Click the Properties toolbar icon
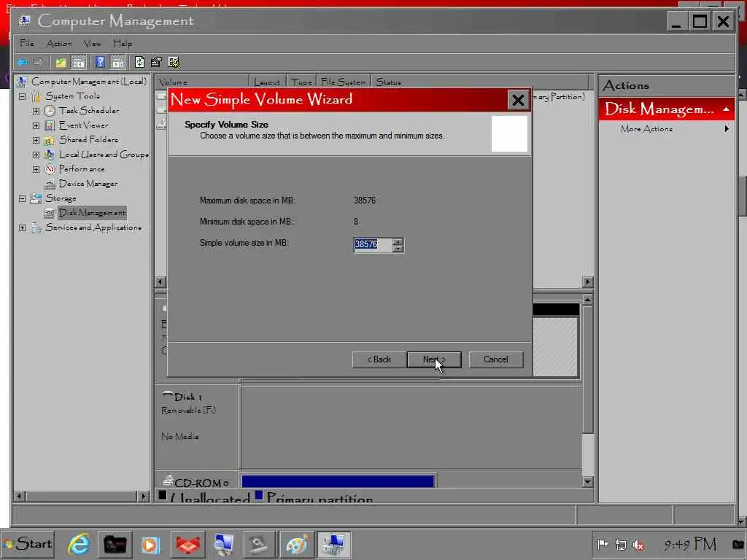 (156, 62)
